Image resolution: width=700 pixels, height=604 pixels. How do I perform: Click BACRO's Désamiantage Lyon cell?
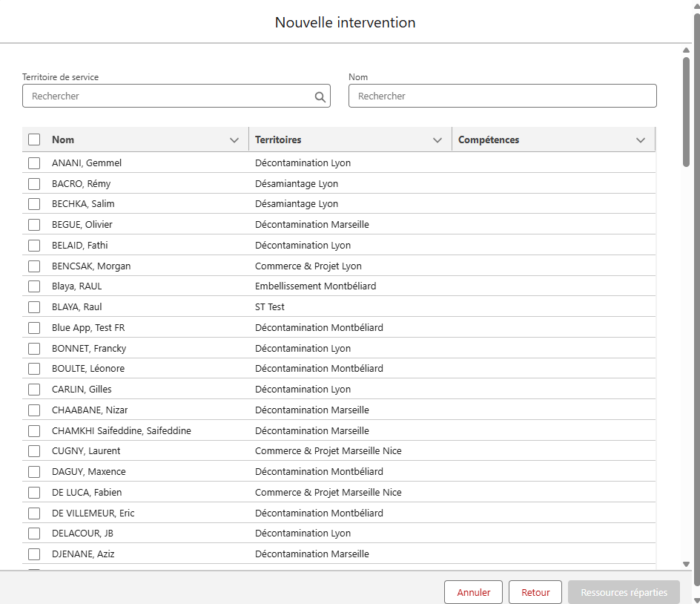click(297, 183)
